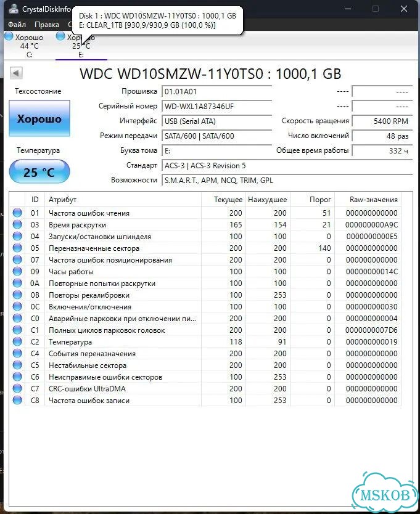
Task: Click status orb for attribute 09 power-on hours
Action: [17, 271]
